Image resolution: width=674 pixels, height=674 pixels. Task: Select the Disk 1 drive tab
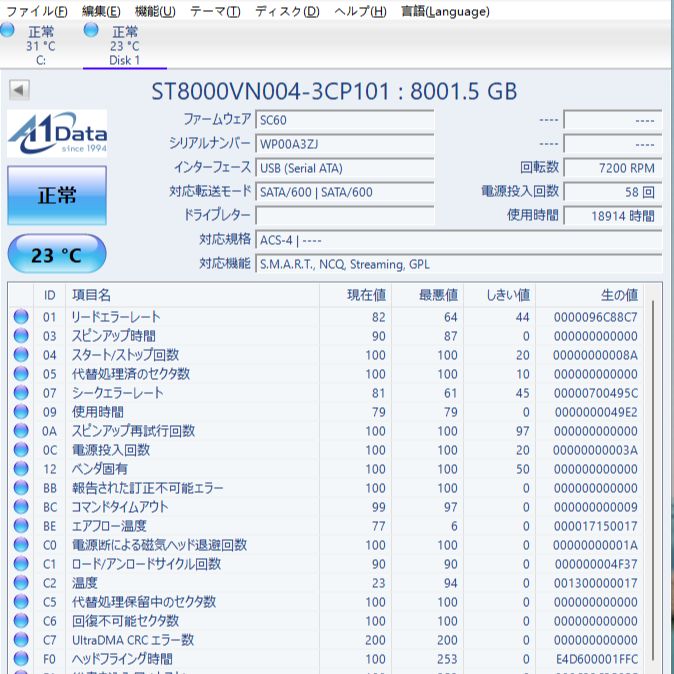[125, 45]
